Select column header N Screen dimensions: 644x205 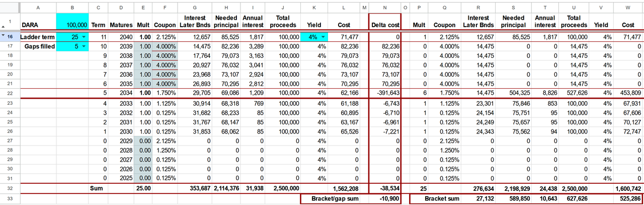[384, 8]
